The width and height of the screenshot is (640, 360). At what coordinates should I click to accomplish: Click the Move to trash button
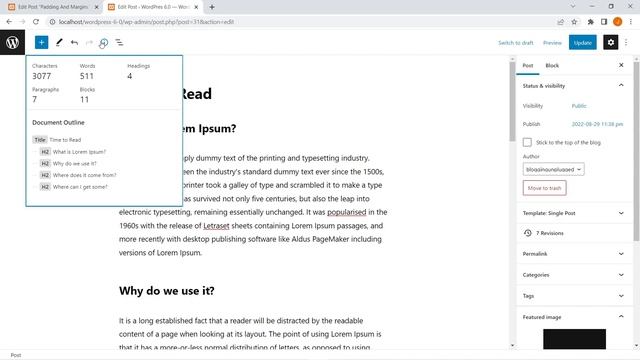(544, 188)
